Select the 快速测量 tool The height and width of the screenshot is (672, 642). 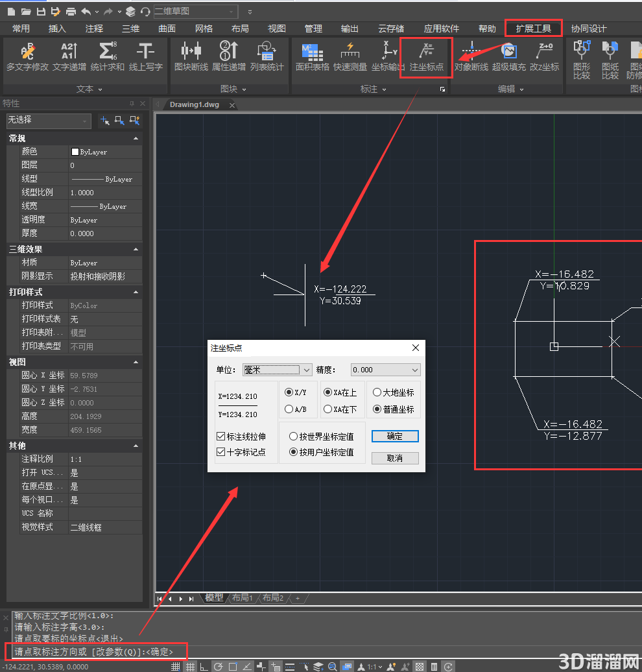pyautogui.click(x=350, y=57)
